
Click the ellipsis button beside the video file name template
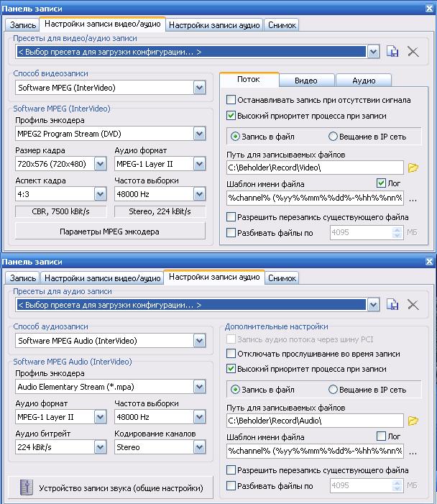point(413,198)
